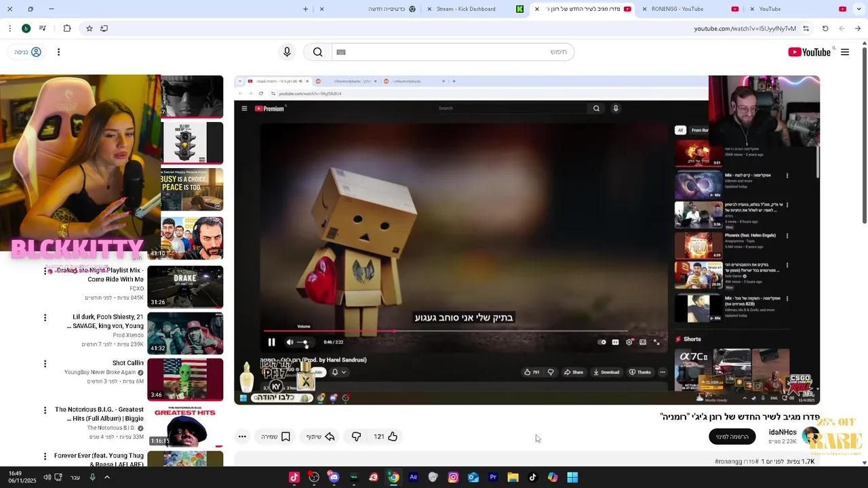This screenshot has width=868, height=488.
Task: Click the voice search microphone button
Action: 287,52
